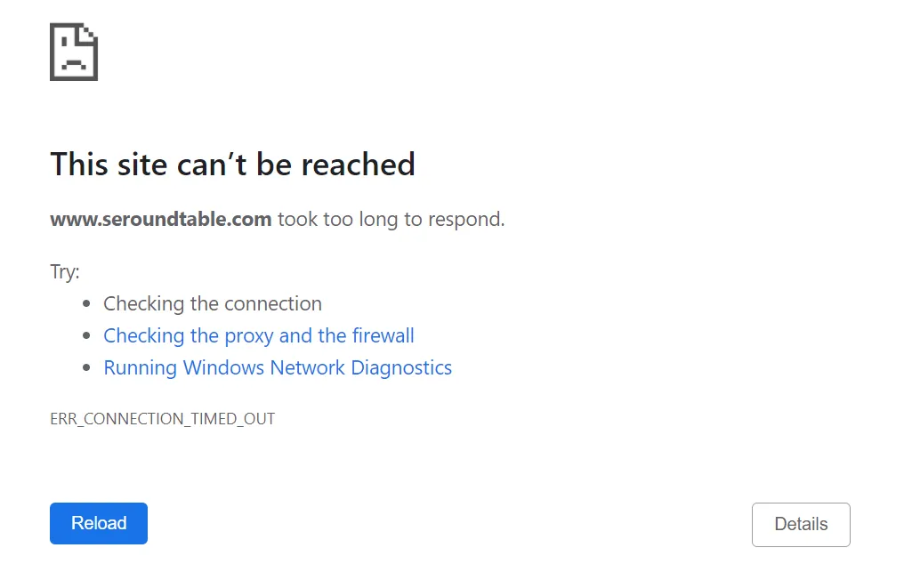Click the bullet before the proxy and firewall link
Viewport: 904px width, 588px height.
click(87, 336)
